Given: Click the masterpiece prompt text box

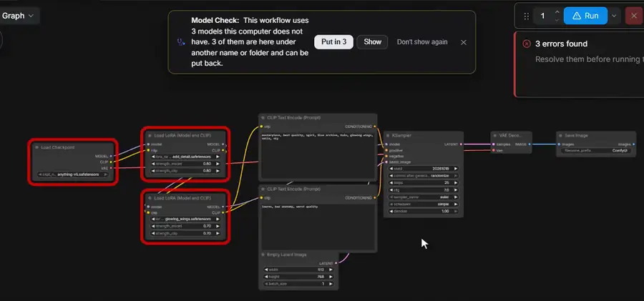Looking at the screenshot, I should coord(318,155).
